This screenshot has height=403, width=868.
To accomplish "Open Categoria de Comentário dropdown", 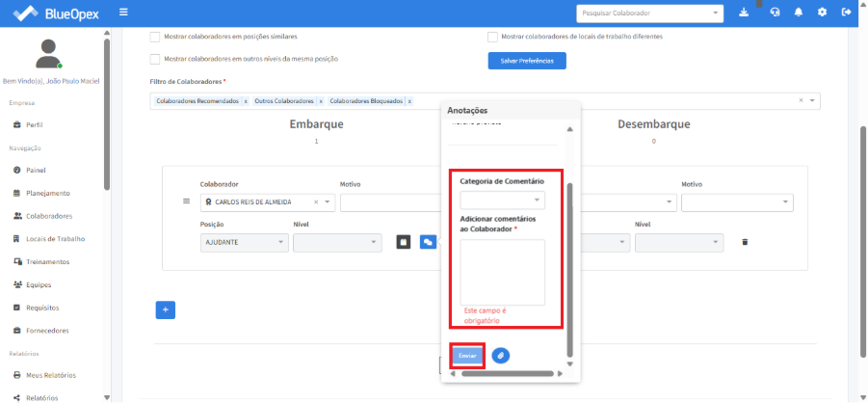I will coord(502,200).
